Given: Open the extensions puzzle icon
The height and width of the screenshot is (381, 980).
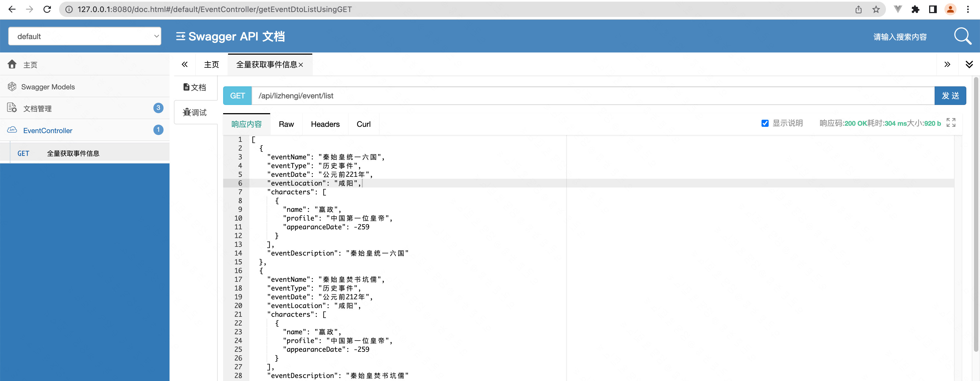Looking at the screenshot, I should click(915, 10).
